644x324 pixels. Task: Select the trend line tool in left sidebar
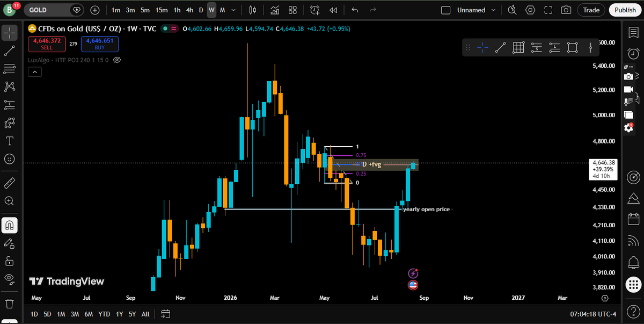(x=9, y=51)
